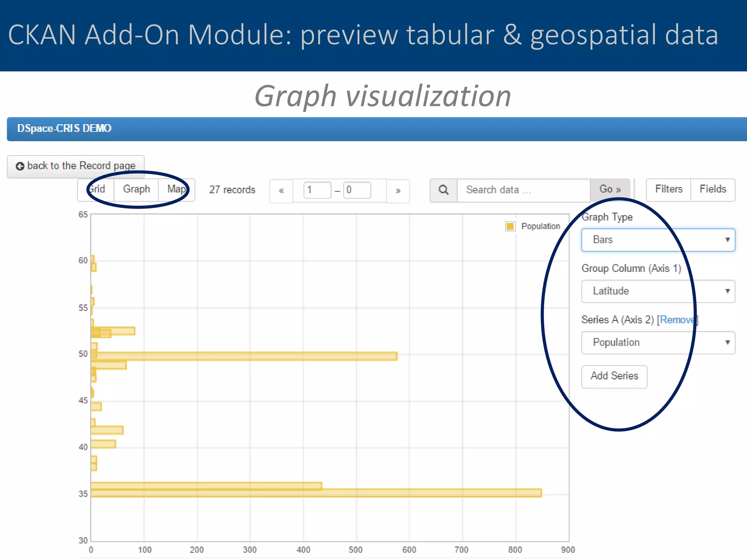Switch to the Grid view tab

[96, 189]
